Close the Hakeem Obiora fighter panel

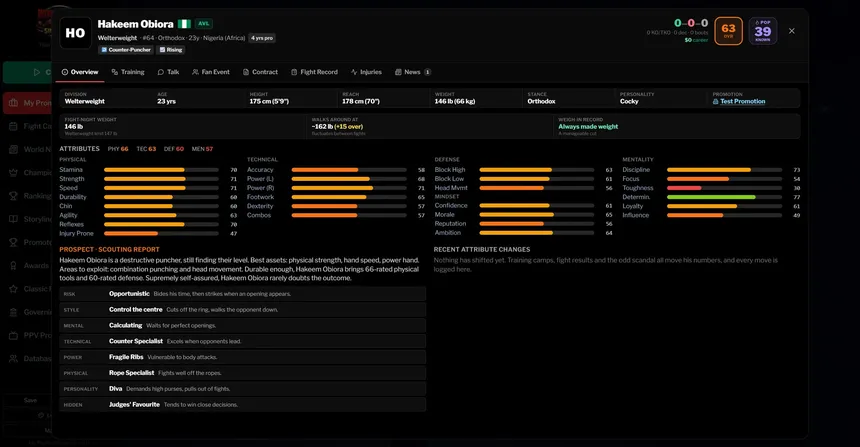pos(791,31)
